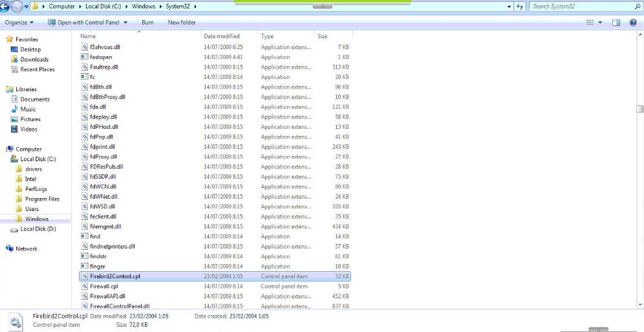The width and height of the screenshot is (644, 332).
Task: Click the Change your view icon
Action: coord(590,23)
